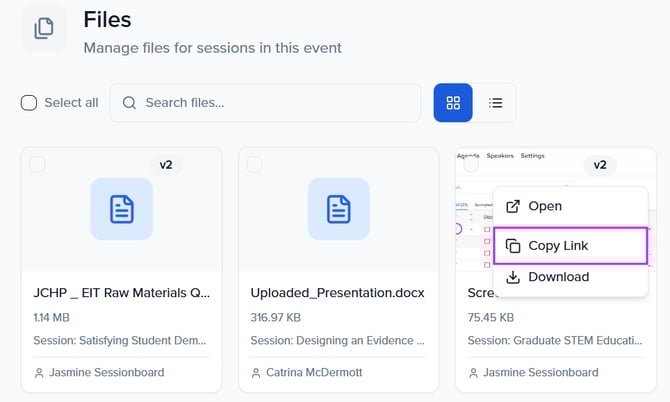Click the Download arrow icon
670x402 pixels.
[513, 277]
